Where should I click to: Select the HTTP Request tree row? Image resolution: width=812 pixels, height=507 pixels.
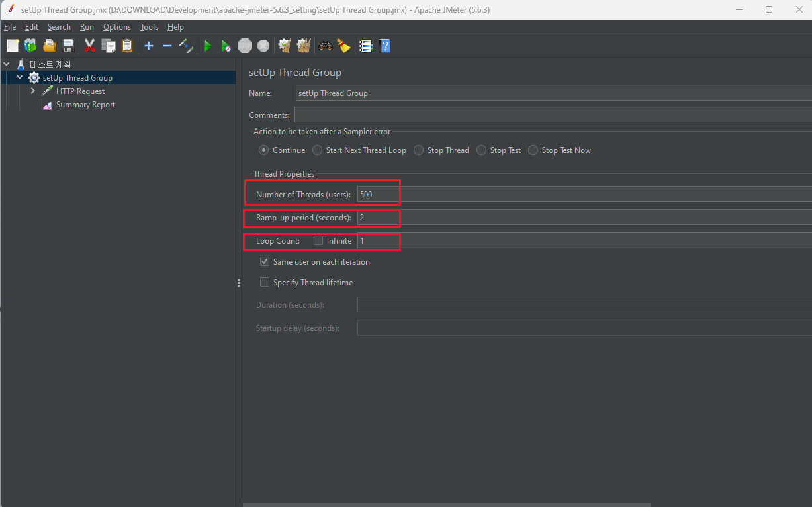(x=80, y=91)
